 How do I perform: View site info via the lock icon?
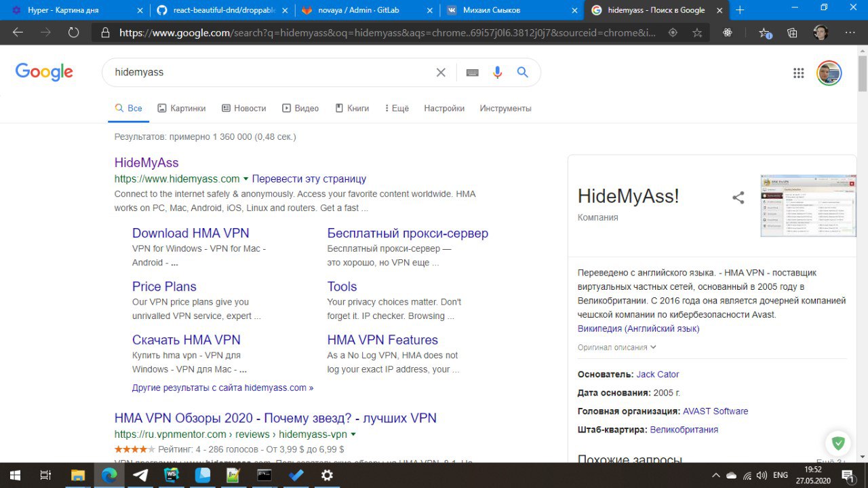tap(105, 33)
